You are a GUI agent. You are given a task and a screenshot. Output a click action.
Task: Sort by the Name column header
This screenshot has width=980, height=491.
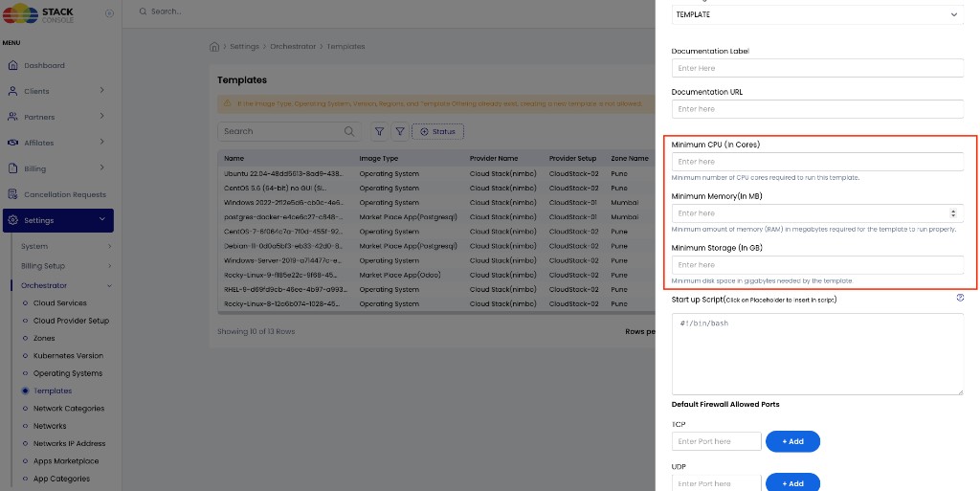pyautogui.click(x=234, y=158)
